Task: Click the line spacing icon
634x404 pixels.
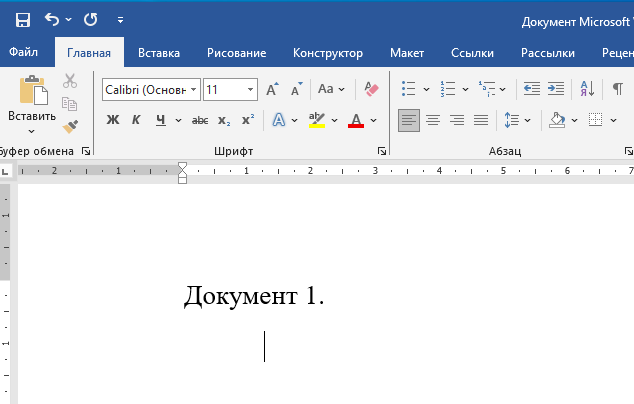Action: click(511, 120)
